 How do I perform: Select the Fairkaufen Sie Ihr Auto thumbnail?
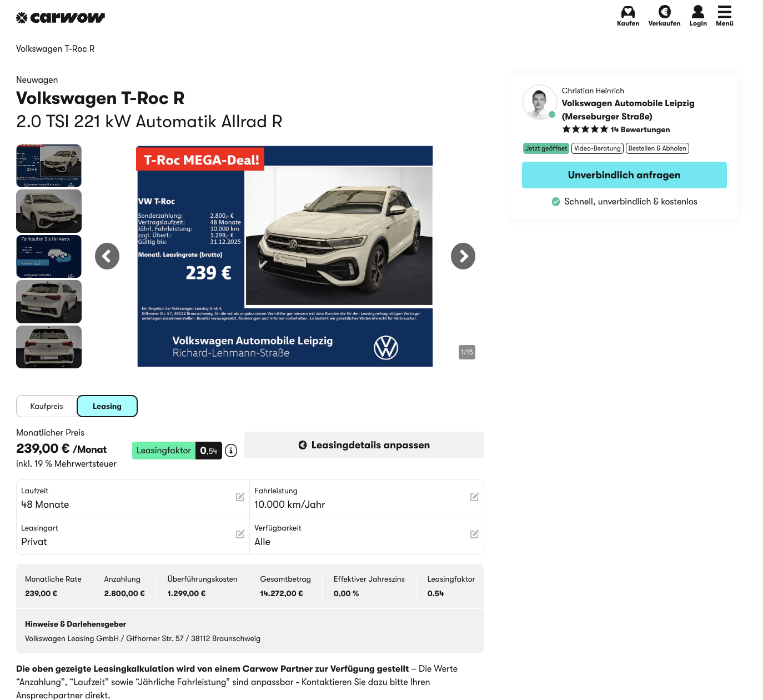(x=49, y=256)
